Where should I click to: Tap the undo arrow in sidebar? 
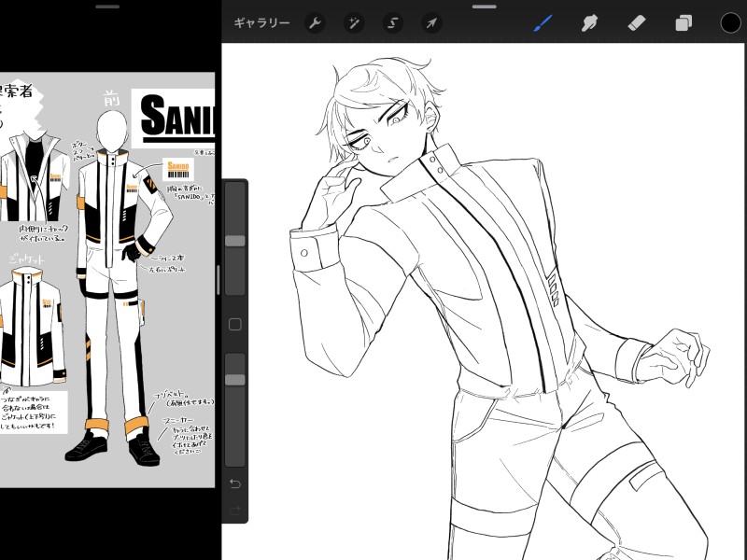[x=235, y=483]
